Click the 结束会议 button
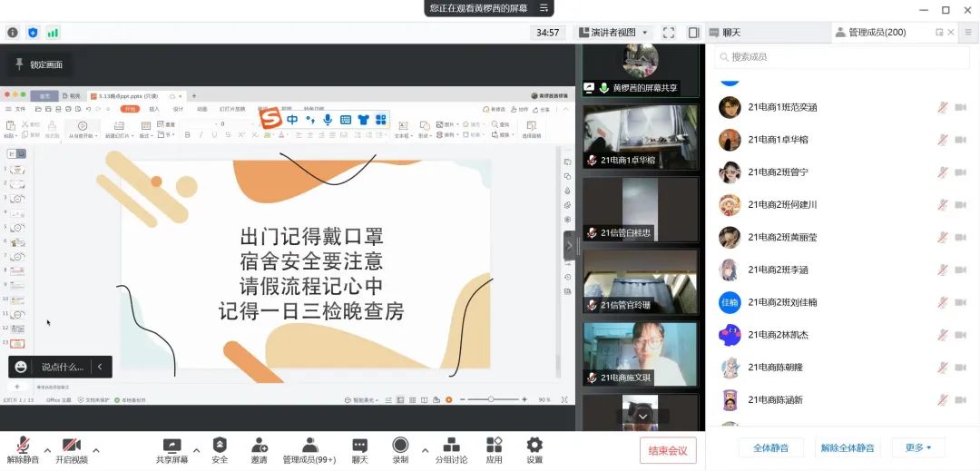This screenshot has height=471, width=980. point(668,449)
